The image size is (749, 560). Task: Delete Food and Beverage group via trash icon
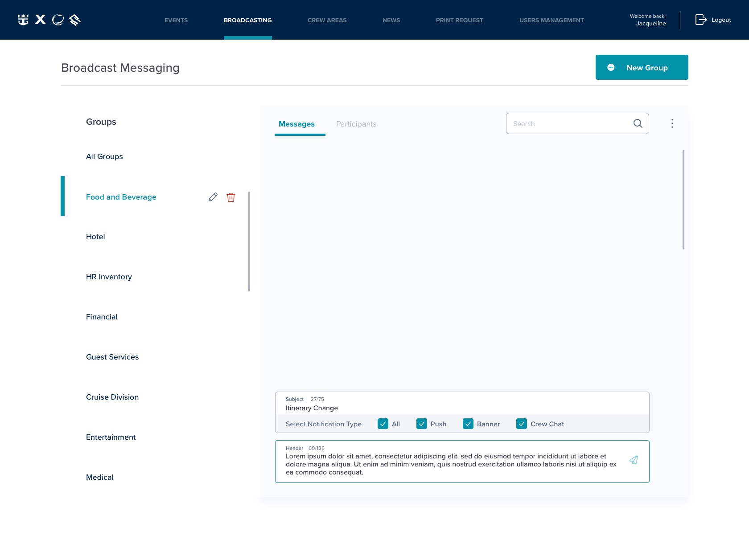pyautogui.click(x=231, y=197)
